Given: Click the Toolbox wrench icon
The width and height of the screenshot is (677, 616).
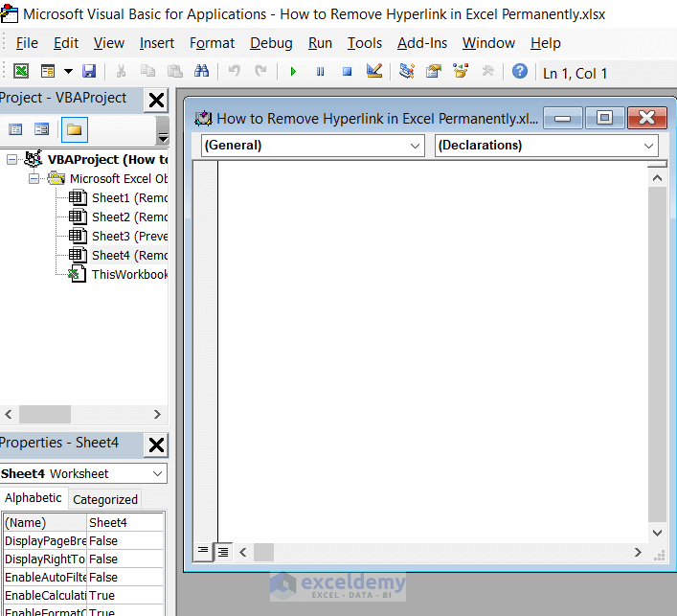Looking at the screenshot, I should click(487, 71).
